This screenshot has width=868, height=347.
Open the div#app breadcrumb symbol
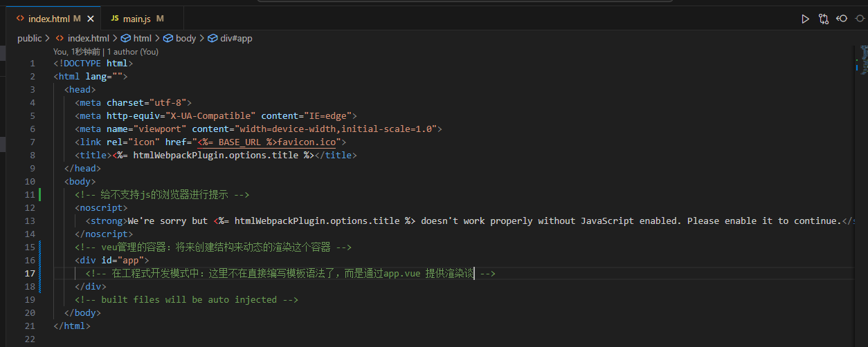click(x=236, y=38)
